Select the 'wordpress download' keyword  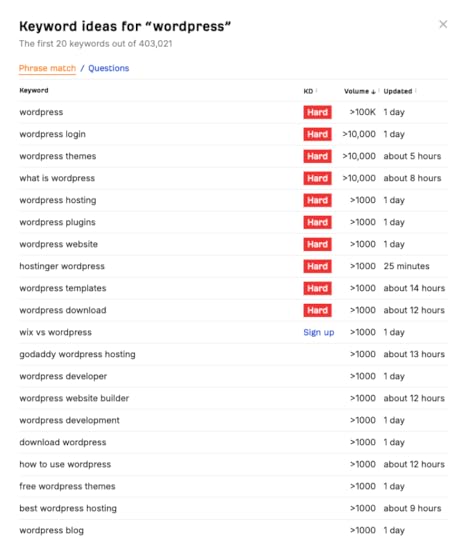pos(63,310)
